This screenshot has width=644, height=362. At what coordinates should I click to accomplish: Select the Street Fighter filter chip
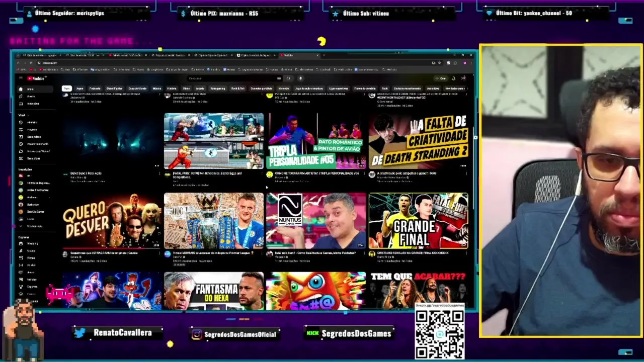tap(114, 88)
